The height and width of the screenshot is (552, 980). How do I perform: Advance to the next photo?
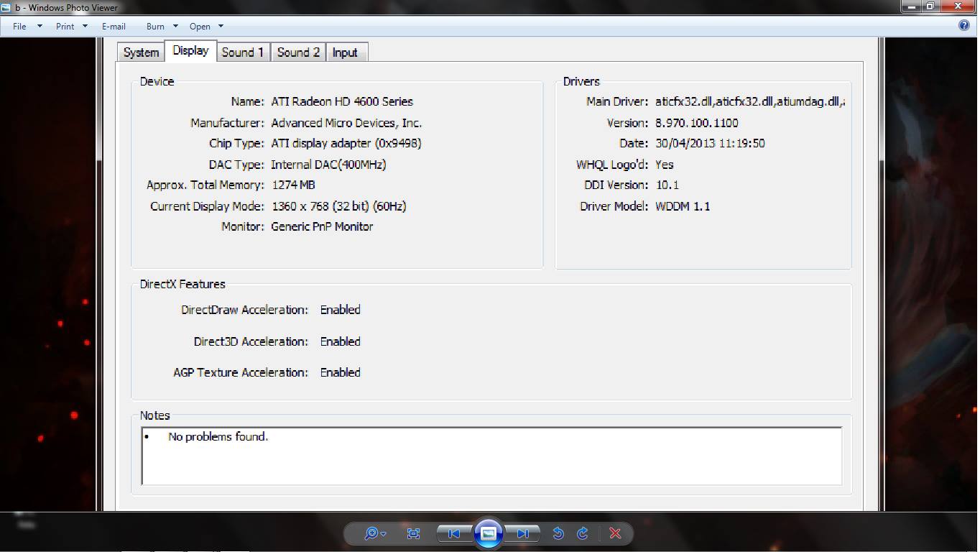point(522,533)
